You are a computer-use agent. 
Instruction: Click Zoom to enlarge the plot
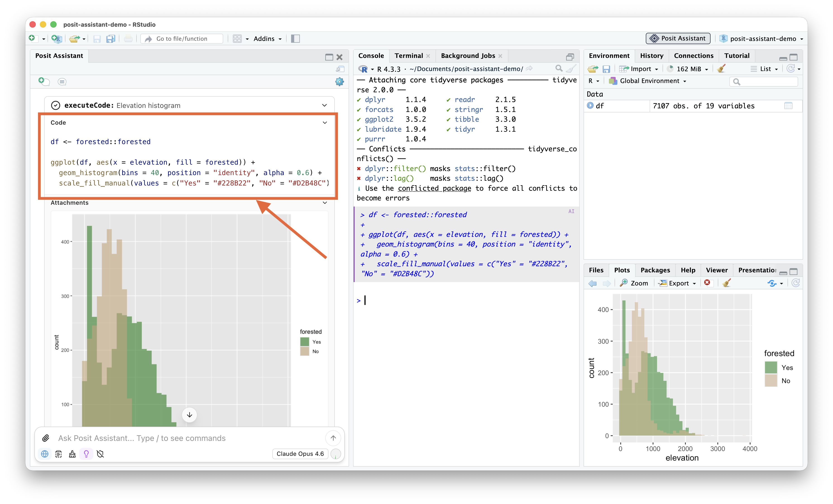click(x=634, y=283)
